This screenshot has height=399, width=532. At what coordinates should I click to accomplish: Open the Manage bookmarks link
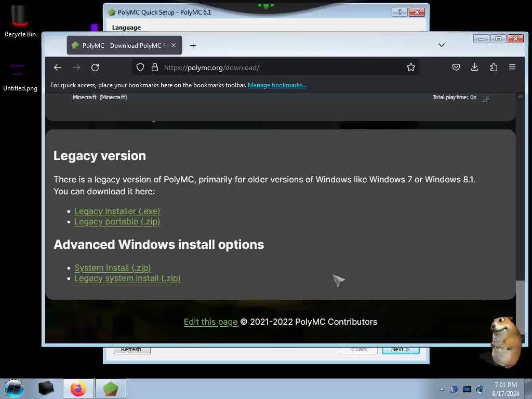(277, 85)
